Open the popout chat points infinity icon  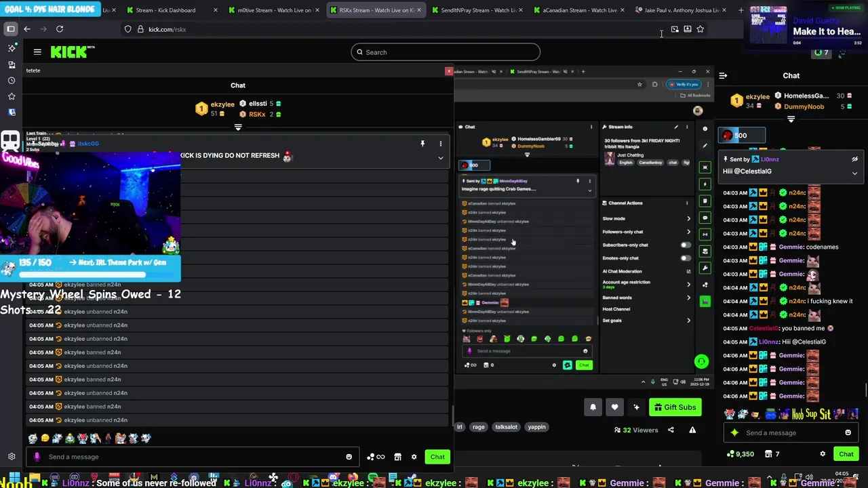(x=376, y=457)
